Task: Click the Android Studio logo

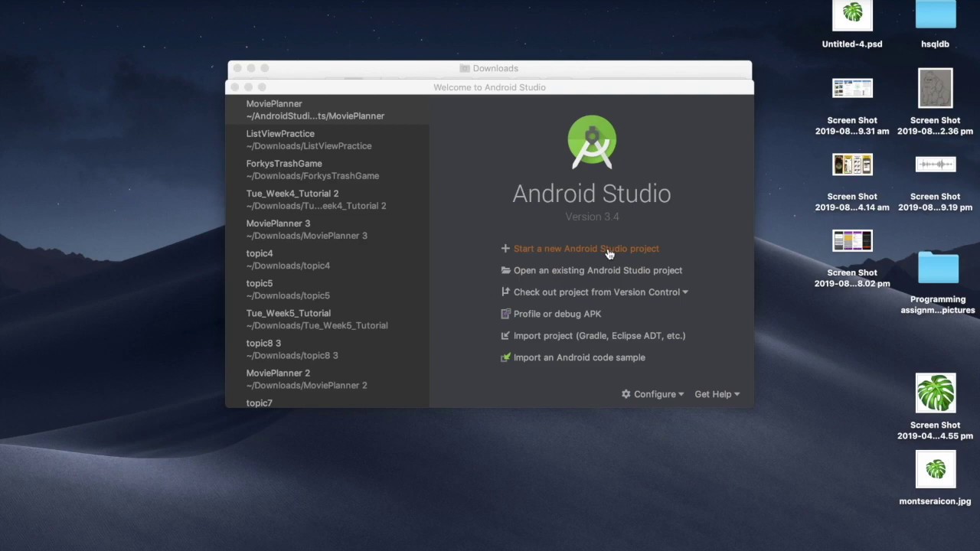Action: pos(592,142)
